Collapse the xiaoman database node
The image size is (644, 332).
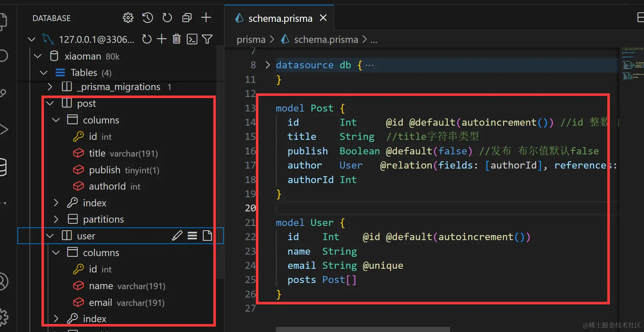pos(38,56)
